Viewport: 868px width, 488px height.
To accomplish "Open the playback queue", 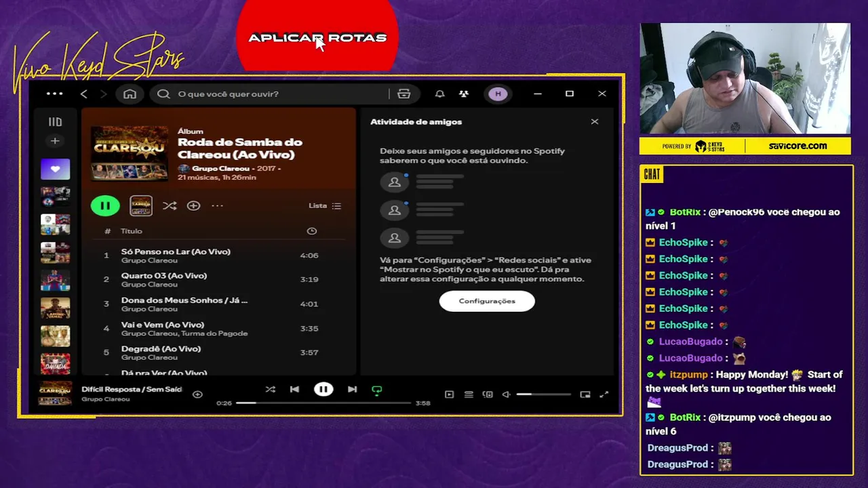I will point(469,394).
